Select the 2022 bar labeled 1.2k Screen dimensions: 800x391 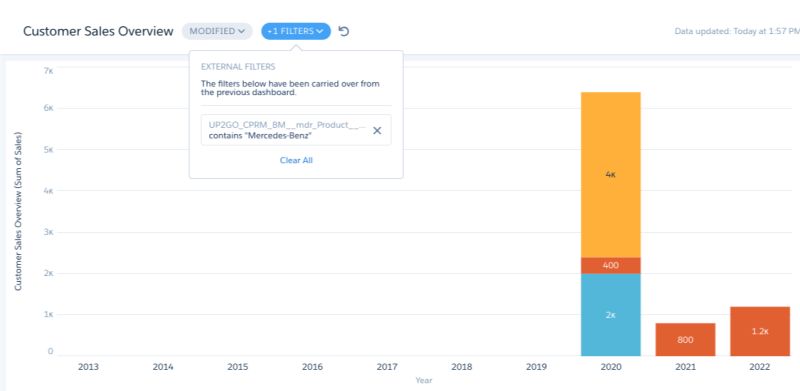[x=760, y=331]
